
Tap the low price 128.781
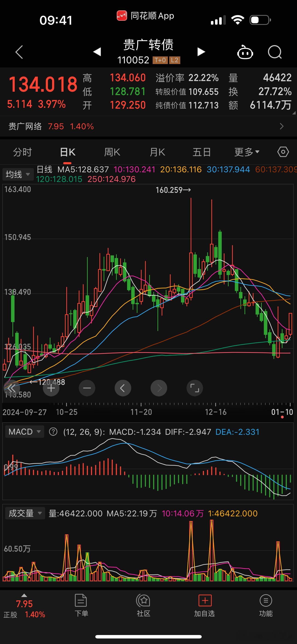128,91
